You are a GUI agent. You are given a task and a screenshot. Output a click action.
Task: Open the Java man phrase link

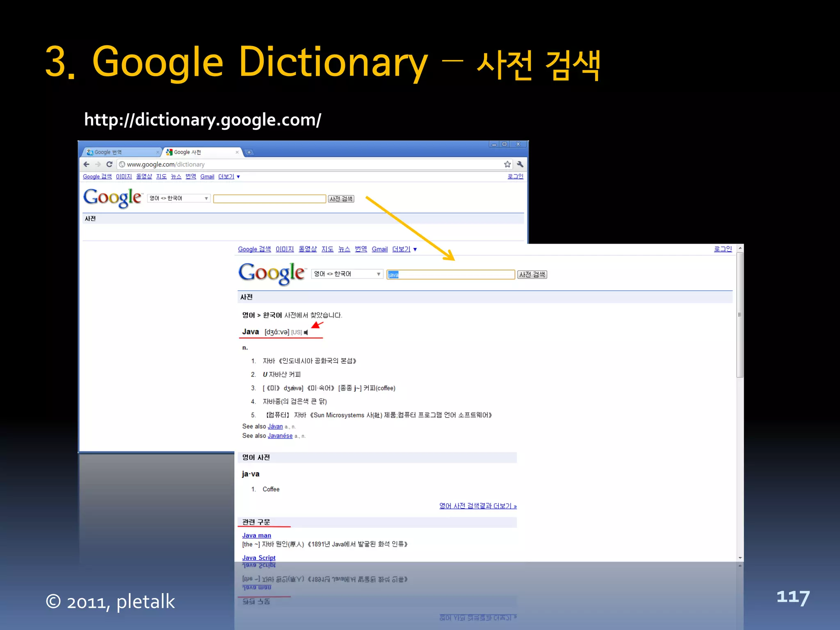tap(256, 536)
